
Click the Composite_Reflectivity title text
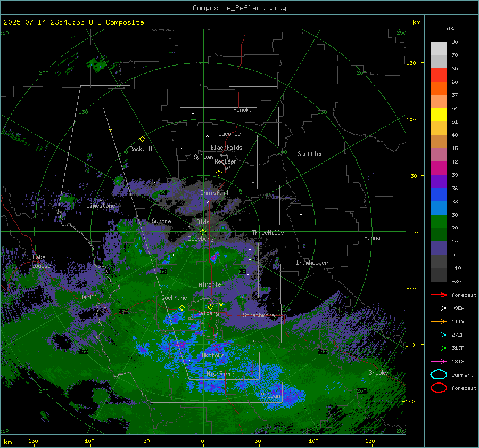(x=240, y=8)
